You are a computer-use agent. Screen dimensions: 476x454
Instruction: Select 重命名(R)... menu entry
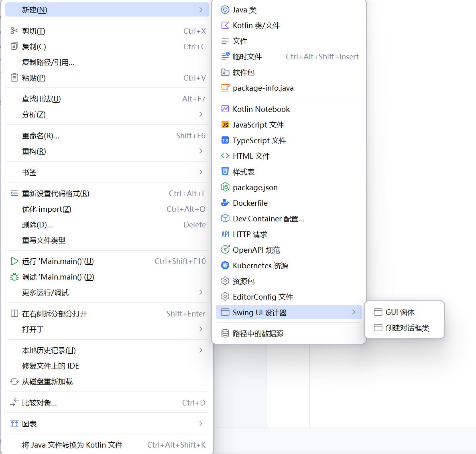107,136
